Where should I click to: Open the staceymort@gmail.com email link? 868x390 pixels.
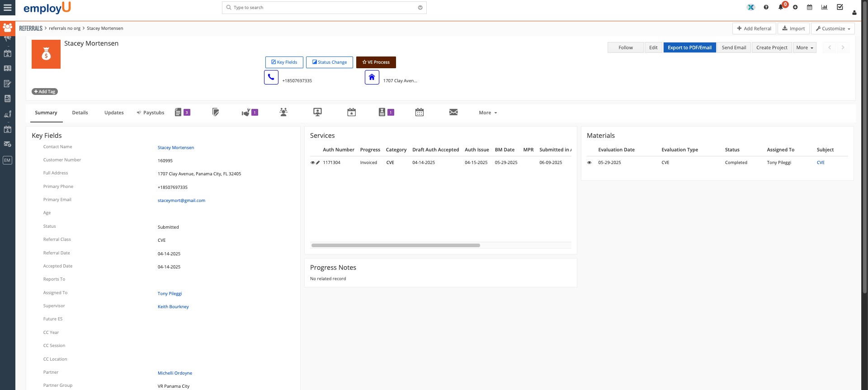(181, 201)
